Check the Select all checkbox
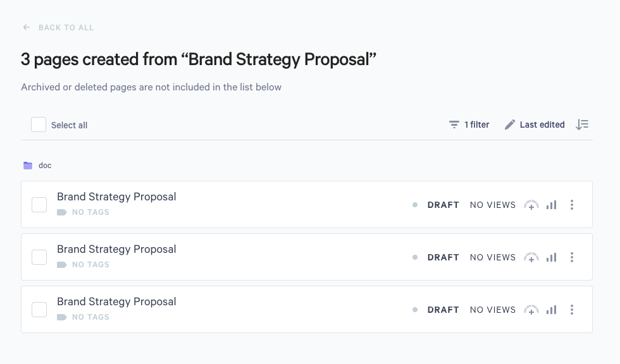 [x=39, y=124]
